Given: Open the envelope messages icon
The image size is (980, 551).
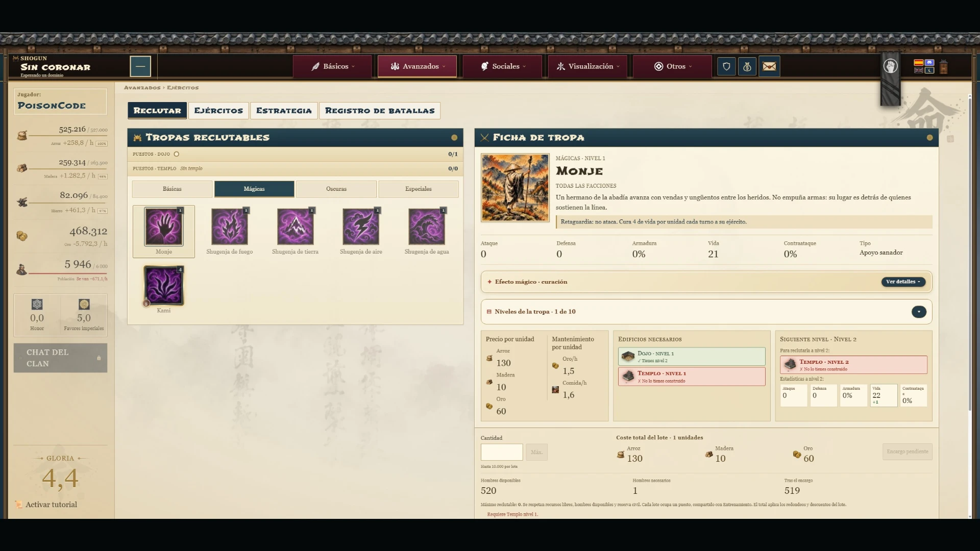Looking at the screenshot, I should [769, 66].
